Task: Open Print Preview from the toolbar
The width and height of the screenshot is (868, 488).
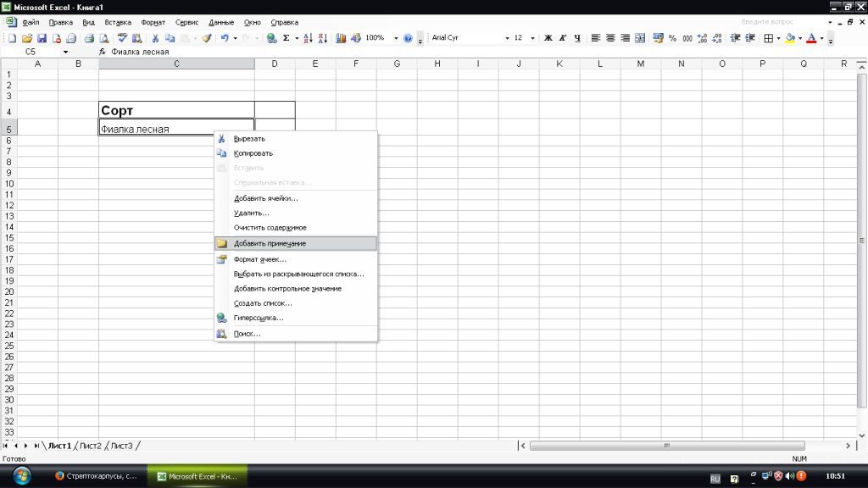Action: pyautogui.click(x=103, y=38)
